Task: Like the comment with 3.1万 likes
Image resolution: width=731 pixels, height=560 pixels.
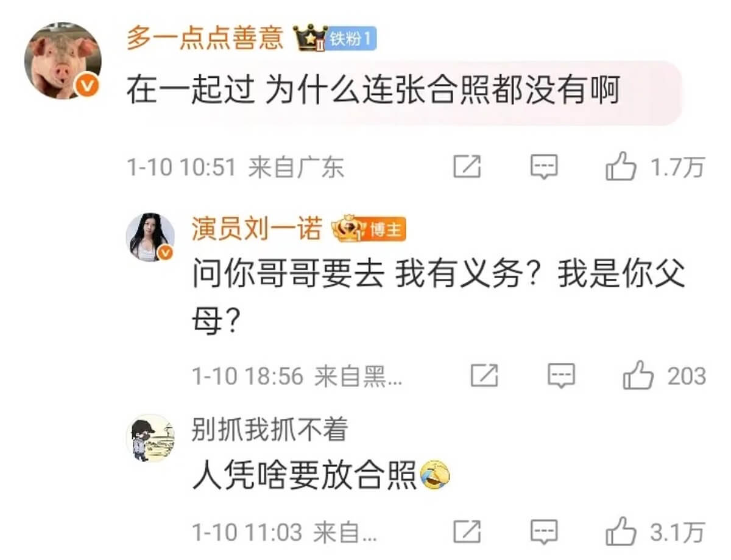Action: [621, 532]
